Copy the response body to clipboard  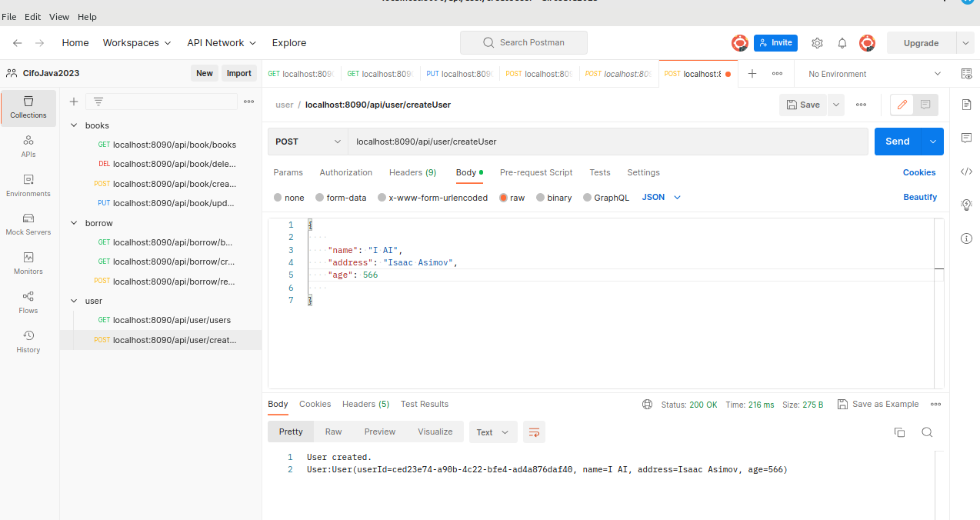[899, 432]
